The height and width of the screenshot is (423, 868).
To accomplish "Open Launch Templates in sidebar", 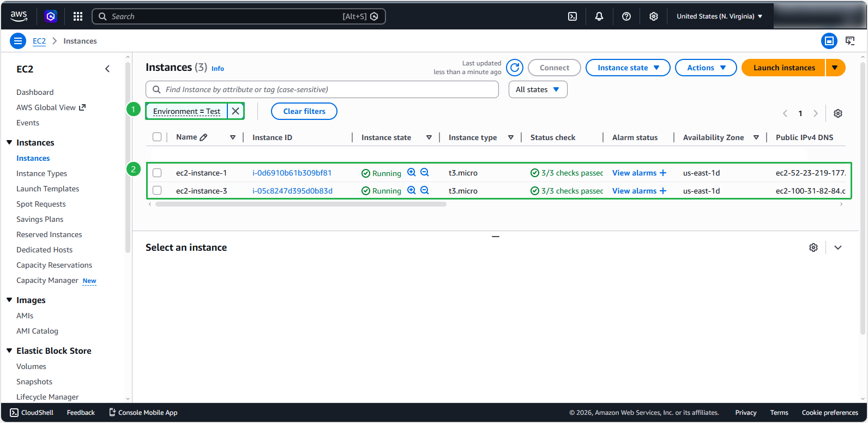I will coord(47,189).
